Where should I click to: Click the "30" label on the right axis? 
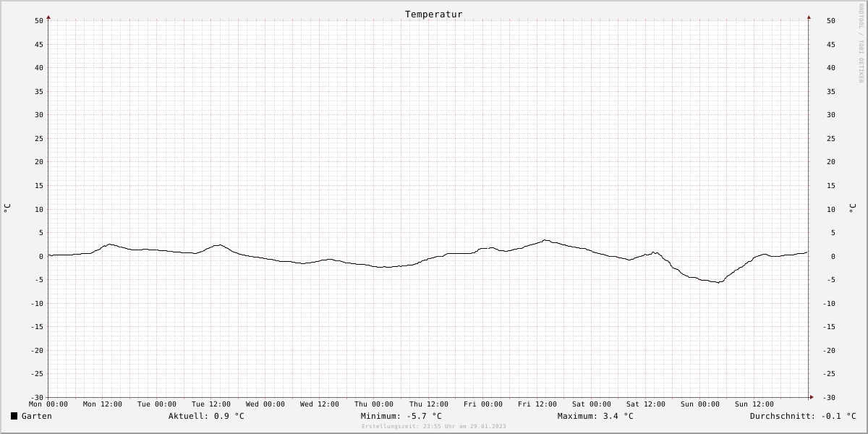coord(831,115)
